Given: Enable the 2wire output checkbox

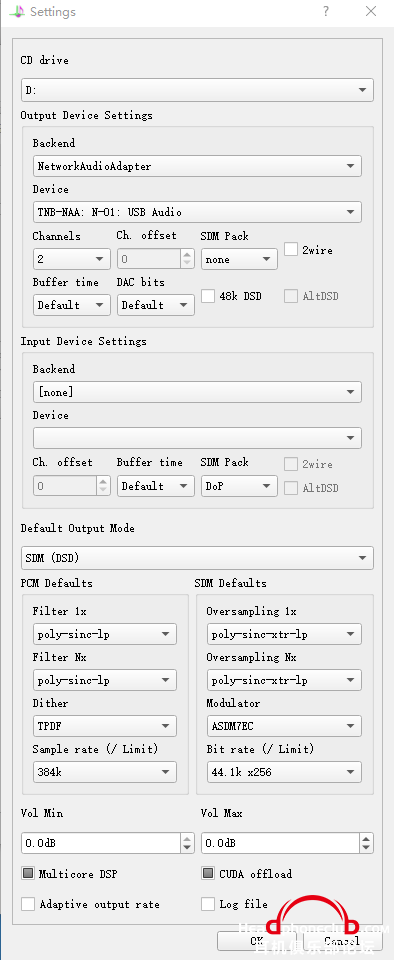Looking at the screenshot, I should [x=291, y=249].
